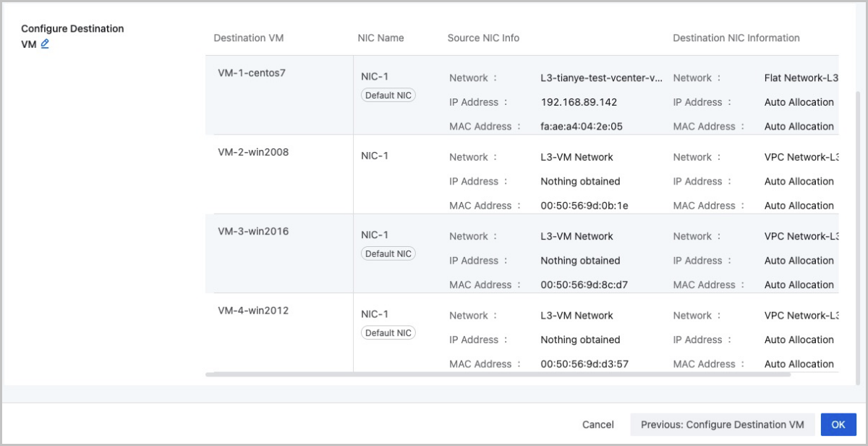This screenshot has height=446, width=868.
Task: Click the NIC Name column header
Action: pyautogui.click(x=380, y=38)
